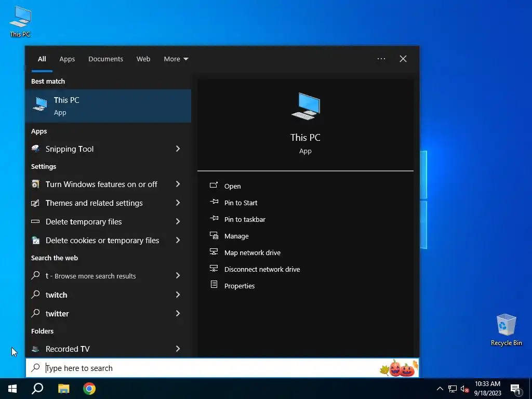
Task: Open the notification center icon
Action: click(515, 389)
